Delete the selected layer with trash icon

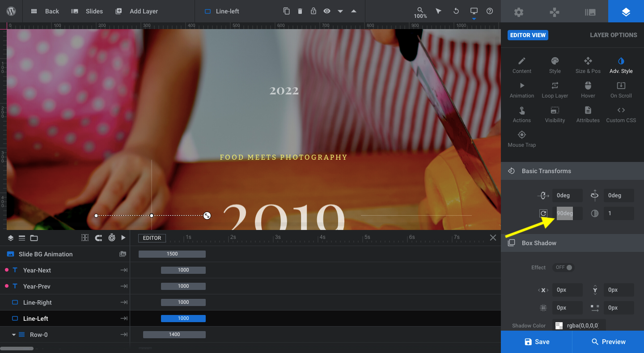click(300, 11)
